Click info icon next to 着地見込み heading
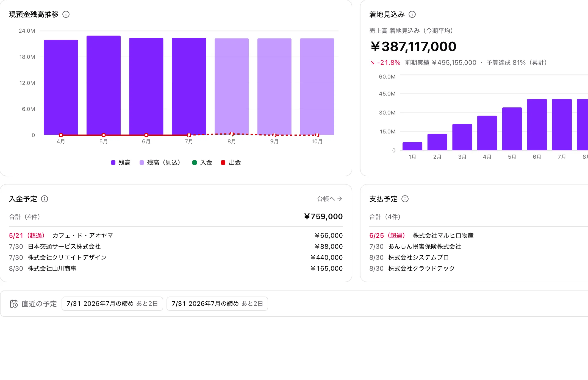588x380 pixels. point(412,14)
